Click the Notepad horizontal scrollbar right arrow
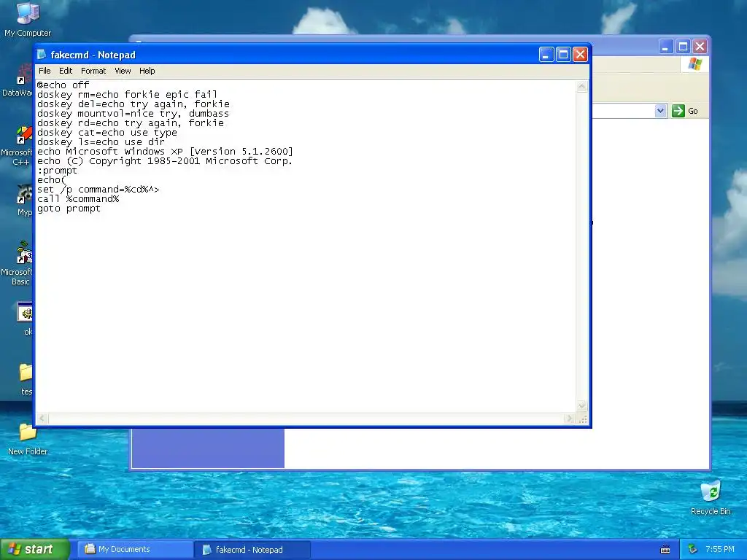 (x=569, y=418)
